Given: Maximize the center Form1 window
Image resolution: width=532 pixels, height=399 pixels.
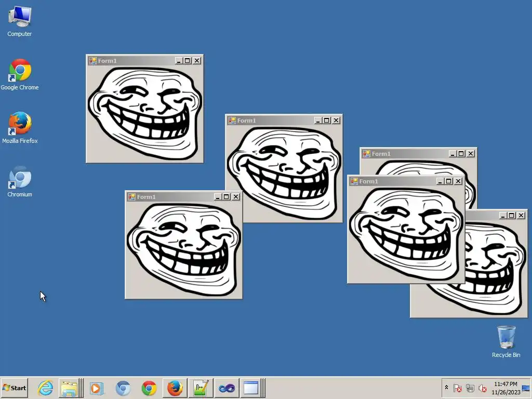Looking at the screenshot, I should click(327, 121).
